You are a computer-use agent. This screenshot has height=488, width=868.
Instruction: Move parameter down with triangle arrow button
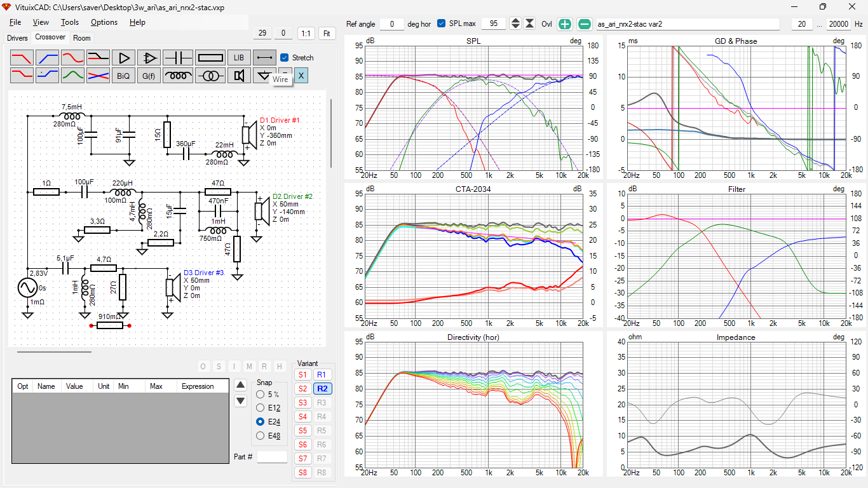point(240,401)
